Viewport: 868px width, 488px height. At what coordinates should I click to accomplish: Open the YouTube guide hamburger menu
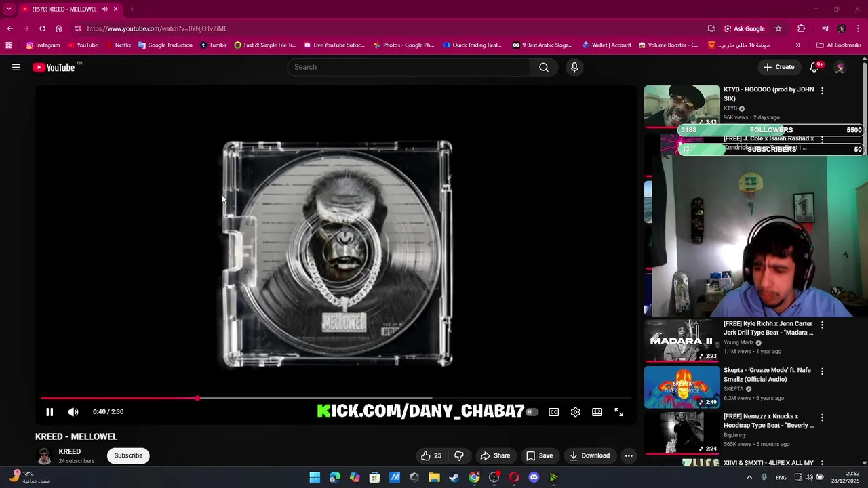pos(16,67)
